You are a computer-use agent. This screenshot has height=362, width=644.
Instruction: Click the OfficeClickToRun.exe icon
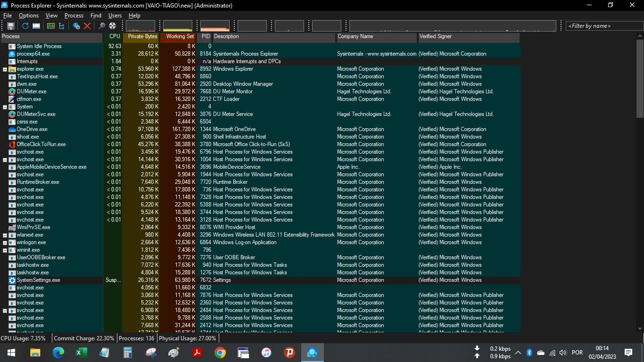pos(12,144)
